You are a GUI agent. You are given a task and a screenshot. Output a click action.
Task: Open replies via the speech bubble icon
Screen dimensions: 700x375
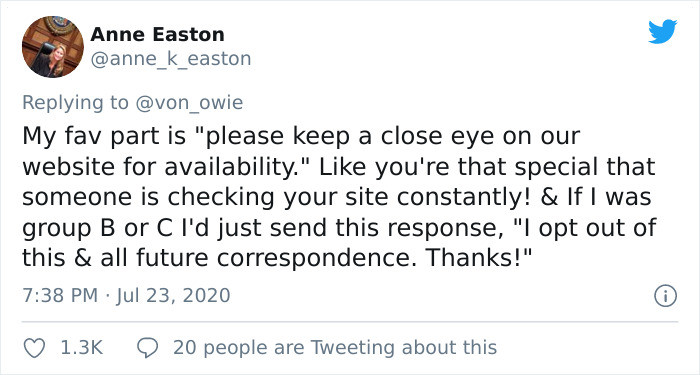(148, 348)
